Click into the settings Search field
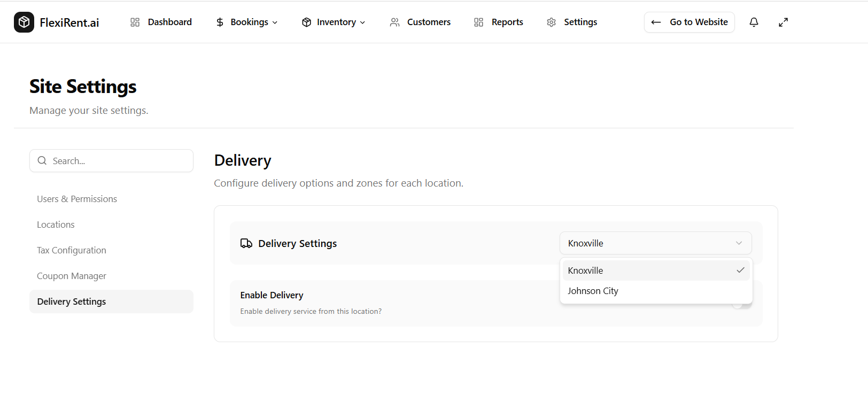The image size is (868, 394). point(111,161)
